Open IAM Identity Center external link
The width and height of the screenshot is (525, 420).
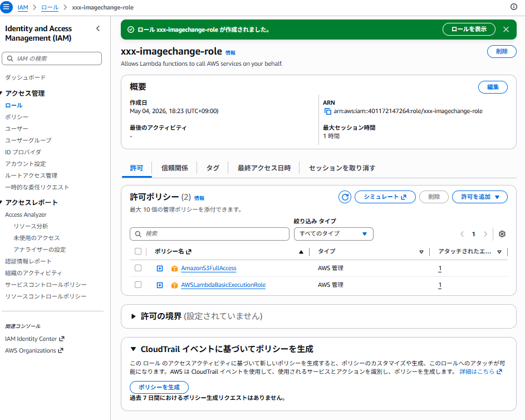pyautogui.click(x=35, y=339)
